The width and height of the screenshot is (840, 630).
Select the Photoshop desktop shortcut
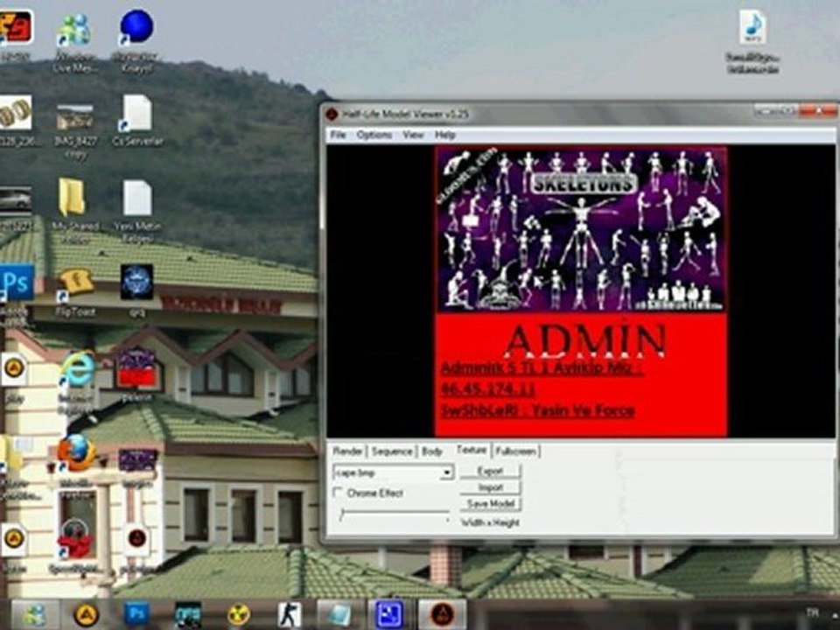[17, 283]
